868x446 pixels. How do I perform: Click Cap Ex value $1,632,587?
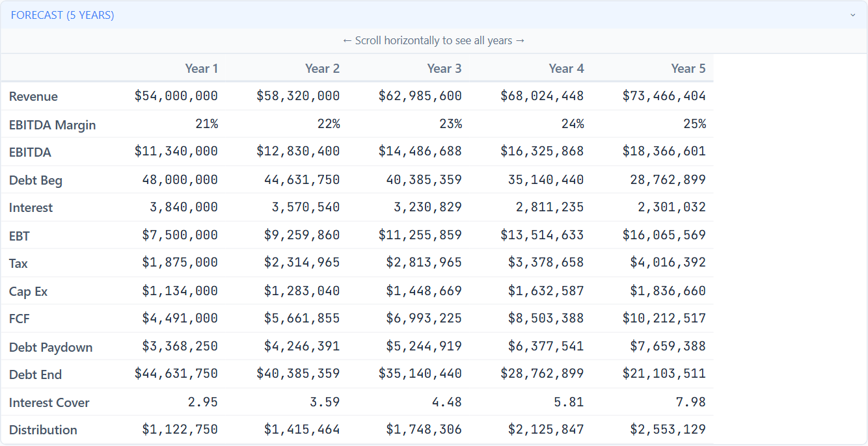tap(546, 291)
